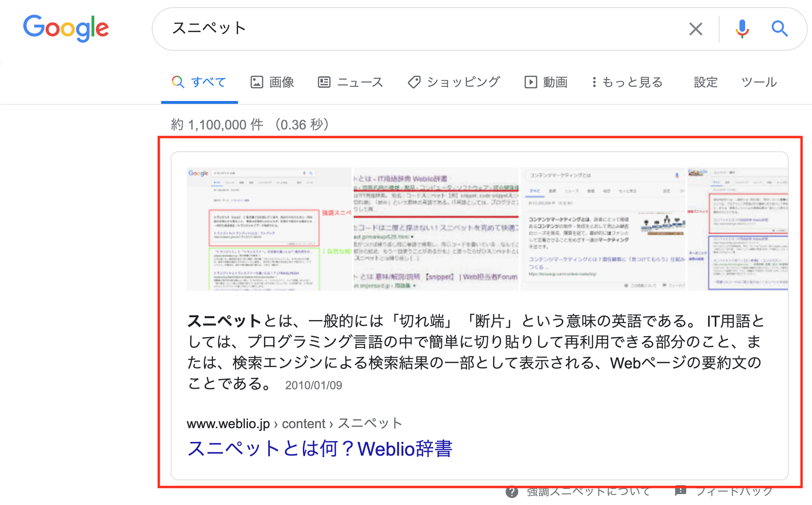
Task: Switch to the 動画 tab
Action: [x=546, y=82]
